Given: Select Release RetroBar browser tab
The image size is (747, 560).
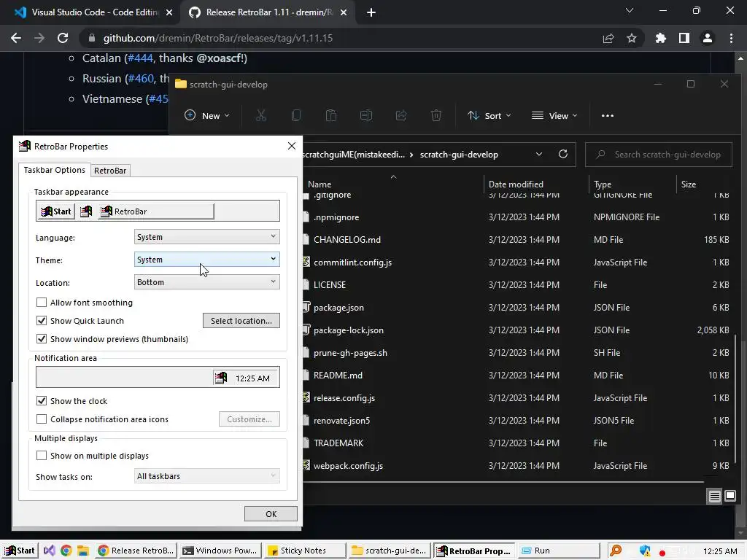Looking at the screenshot, I should pyautogui.click(x=268, y=12).
